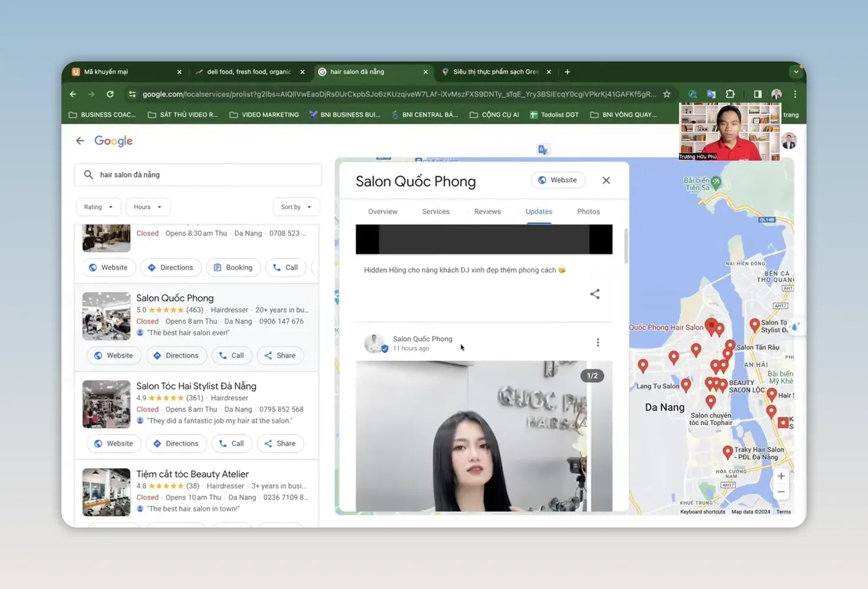868x589 pixels.
Task: Click the Google page back arrow
Action: point(80,140)
